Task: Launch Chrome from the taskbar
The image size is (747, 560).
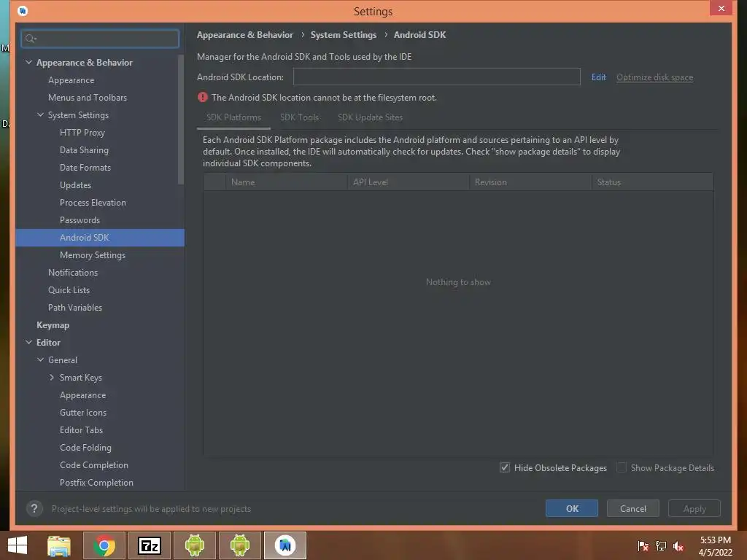Action: (x=104, y=545)
